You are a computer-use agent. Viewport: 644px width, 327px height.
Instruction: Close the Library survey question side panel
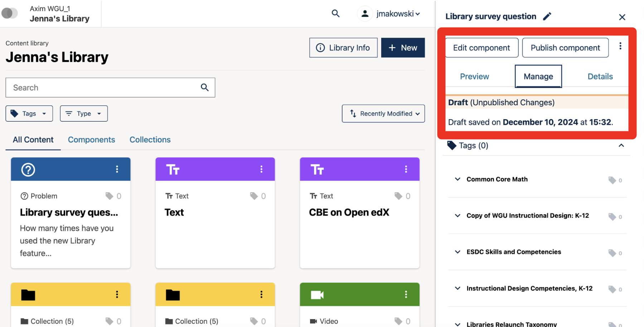click(622, 17)
